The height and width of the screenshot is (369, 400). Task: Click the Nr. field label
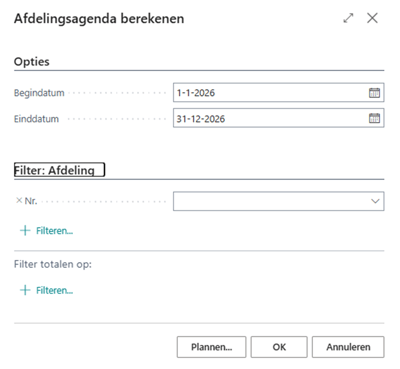coord(31,201)
